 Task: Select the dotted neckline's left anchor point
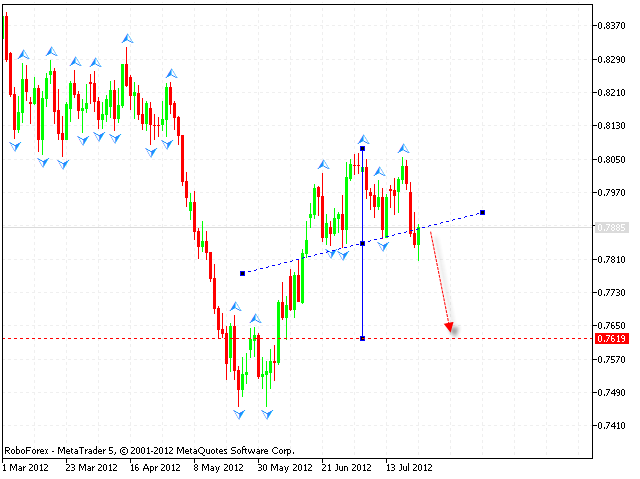pos(242,273)
